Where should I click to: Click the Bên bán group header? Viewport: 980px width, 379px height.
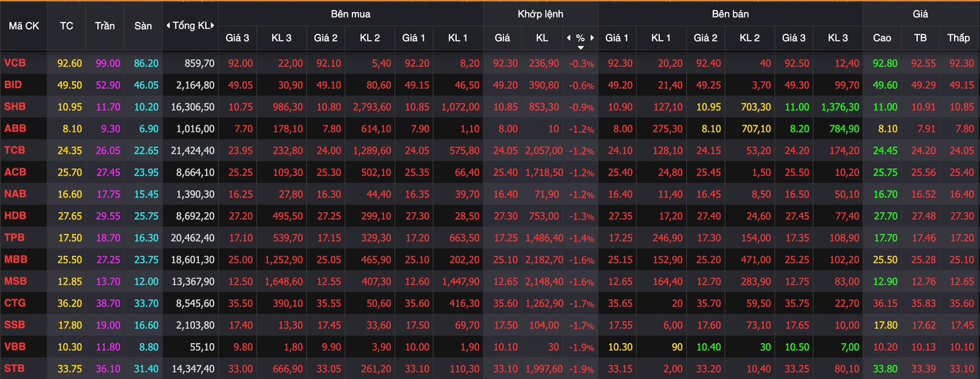coord(730,14)
